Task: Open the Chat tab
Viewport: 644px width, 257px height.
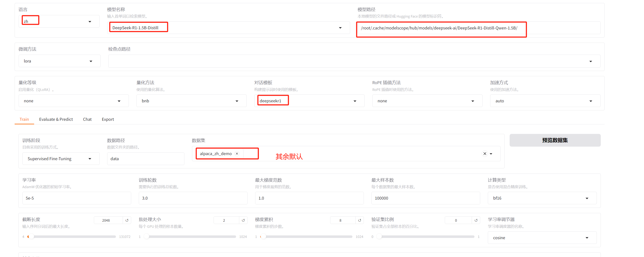Action: (x=87, y=119)
